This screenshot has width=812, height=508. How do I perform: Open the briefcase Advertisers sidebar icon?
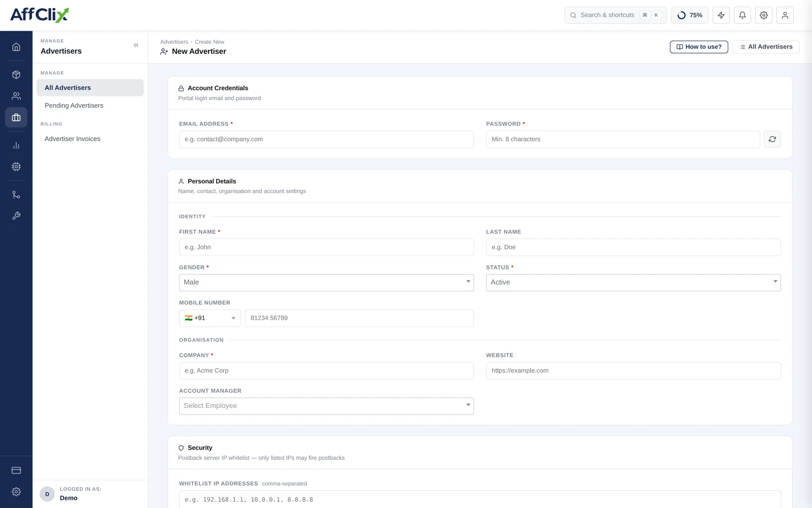pyautogui.click(x=16, y=117)
